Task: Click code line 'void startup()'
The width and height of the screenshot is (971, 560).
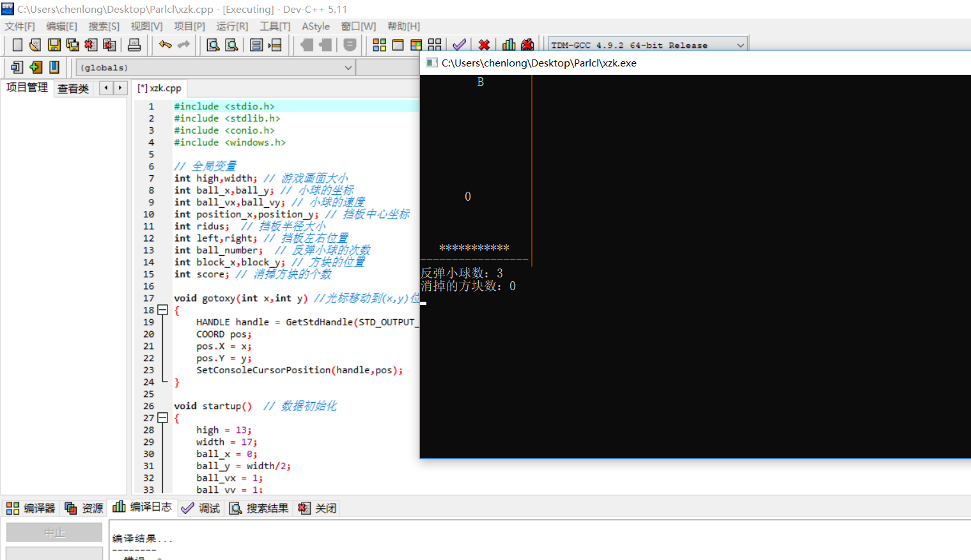Action: pos(213,406)
